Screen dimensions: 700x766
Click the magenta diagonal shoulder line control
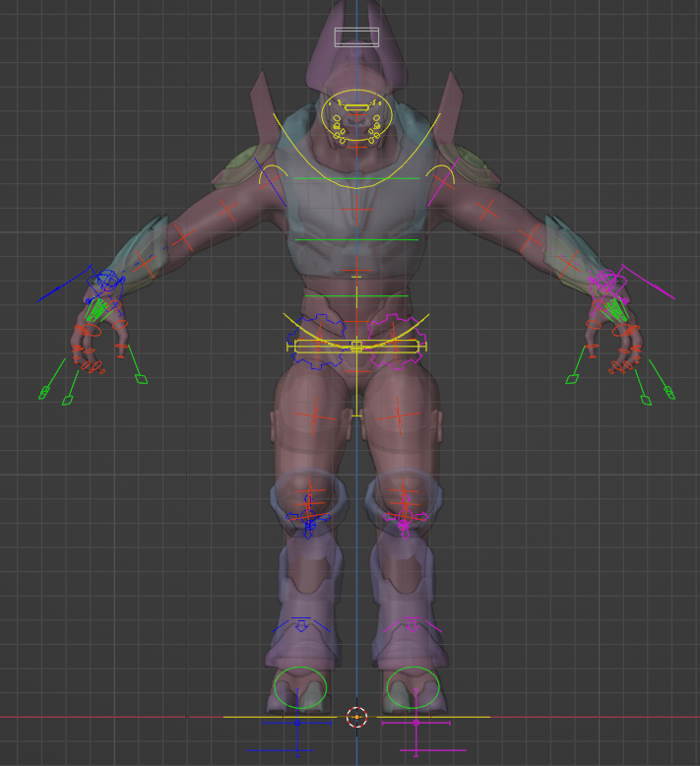[444, 182]
